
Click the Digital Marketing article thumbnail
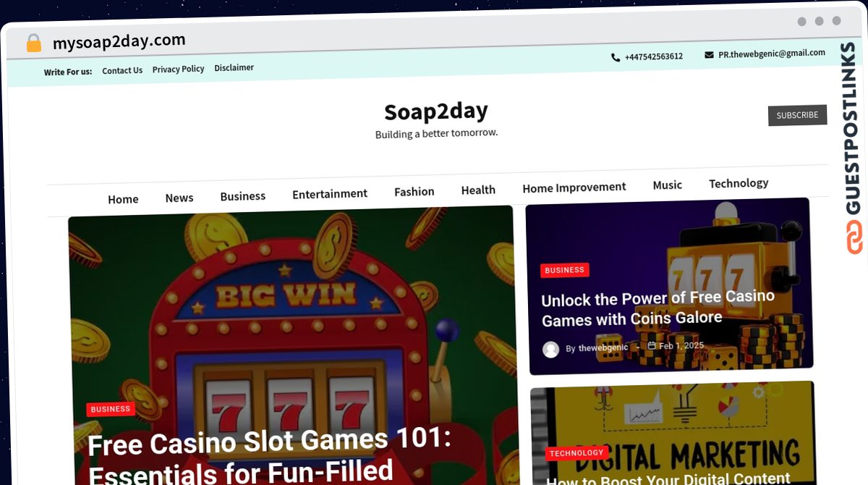(673, 433)
